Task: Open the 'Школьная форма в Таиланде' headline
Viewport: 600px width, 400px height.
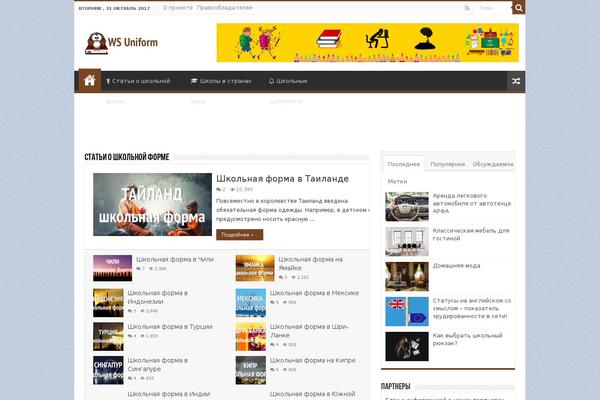Action: [x=282, y=179]
